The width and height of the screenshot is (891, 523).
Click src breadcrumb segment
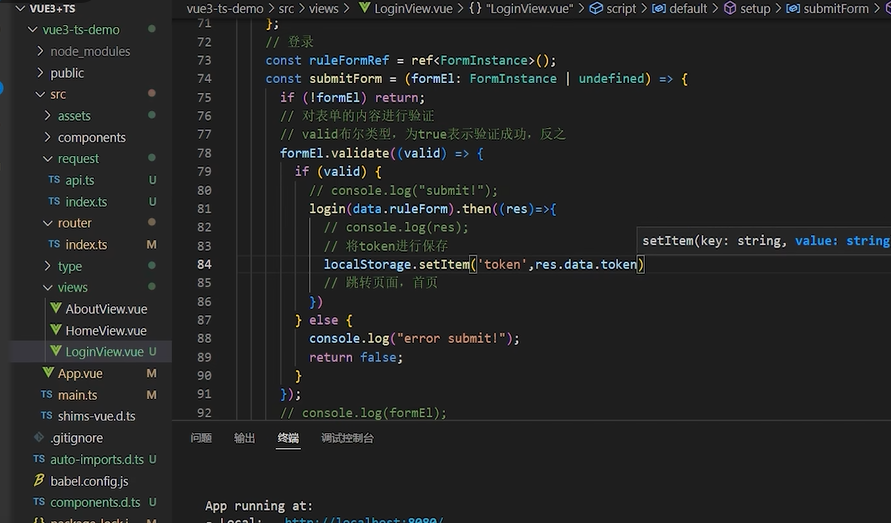pyautogui.click(x=286, y=9)
